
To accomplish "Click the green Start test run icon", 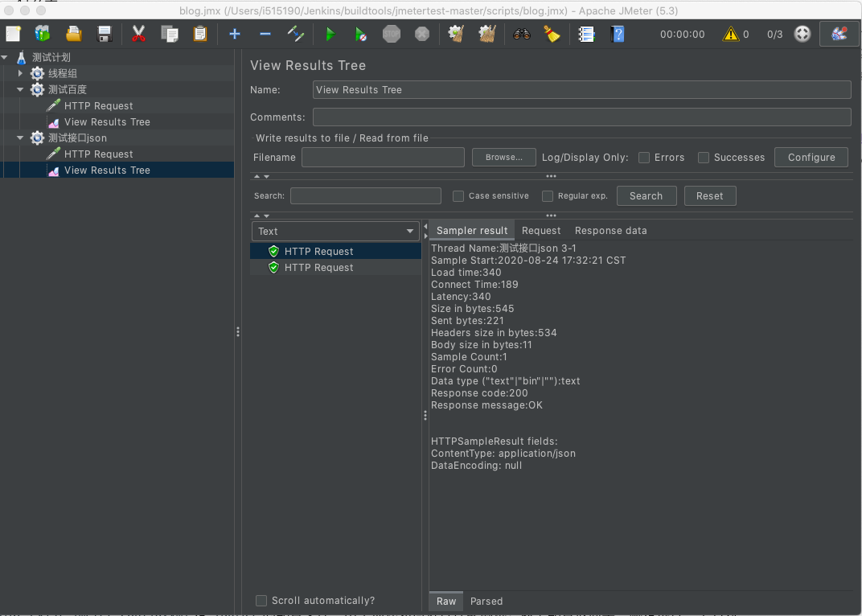I will tap(330, 34).
